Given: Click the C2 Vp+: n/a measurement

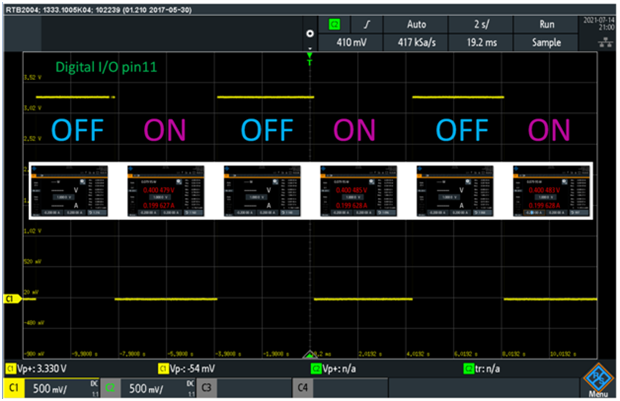Looking at the screenshot, I should click(x=333, y=369).
